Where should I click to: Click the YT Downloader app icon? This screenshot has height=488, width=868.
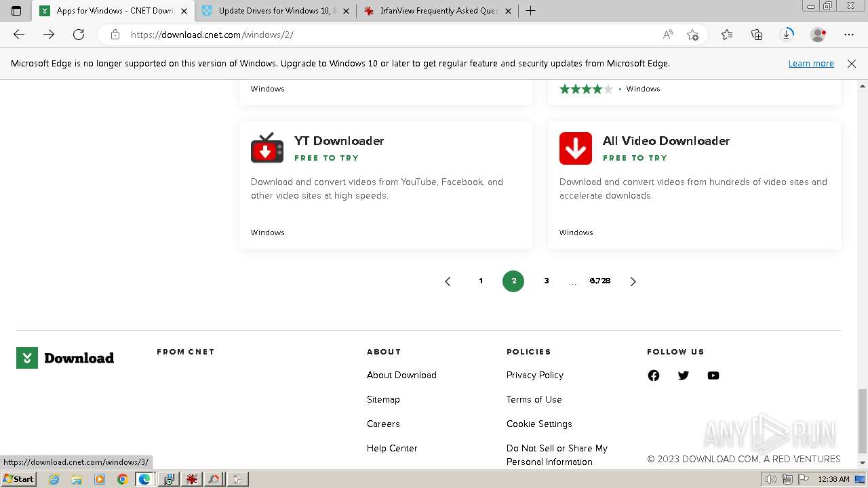click(267, 148)
